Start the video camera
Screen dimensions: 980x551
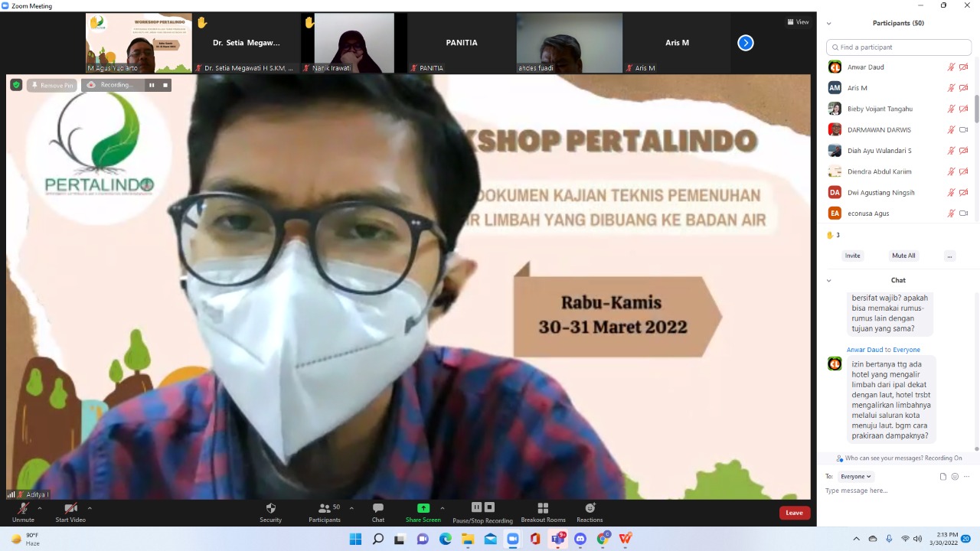pos(70,512)
